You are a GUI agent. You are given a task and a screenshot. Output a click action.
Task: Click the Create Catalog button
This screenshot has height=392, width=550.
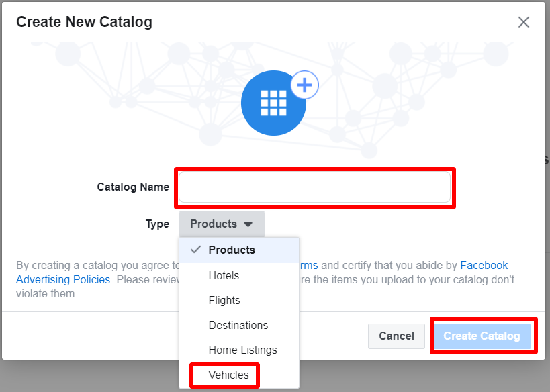coord(483,336)
